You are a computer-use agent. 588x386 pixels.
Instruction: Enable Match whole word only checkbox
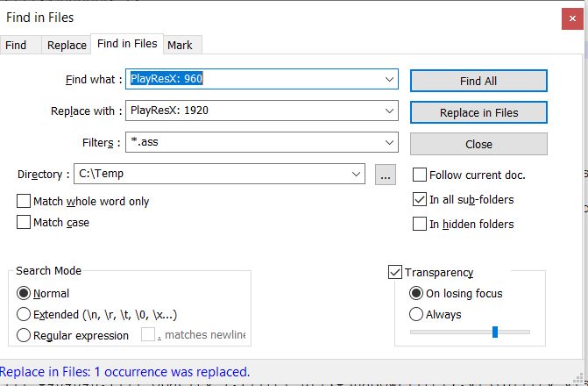point(24,202)
